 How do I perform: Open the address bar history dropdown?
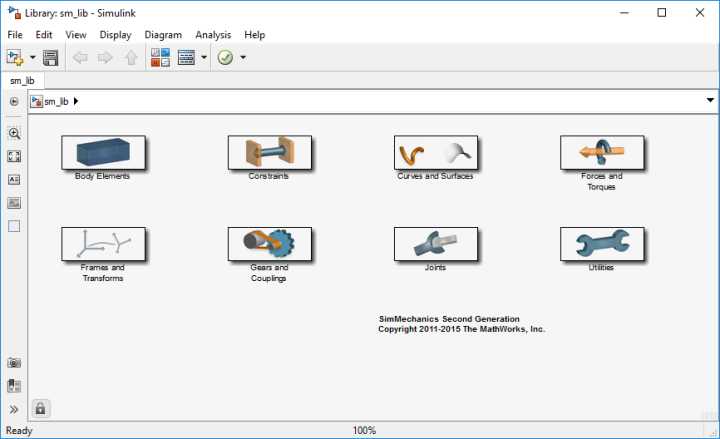[710, 100]
